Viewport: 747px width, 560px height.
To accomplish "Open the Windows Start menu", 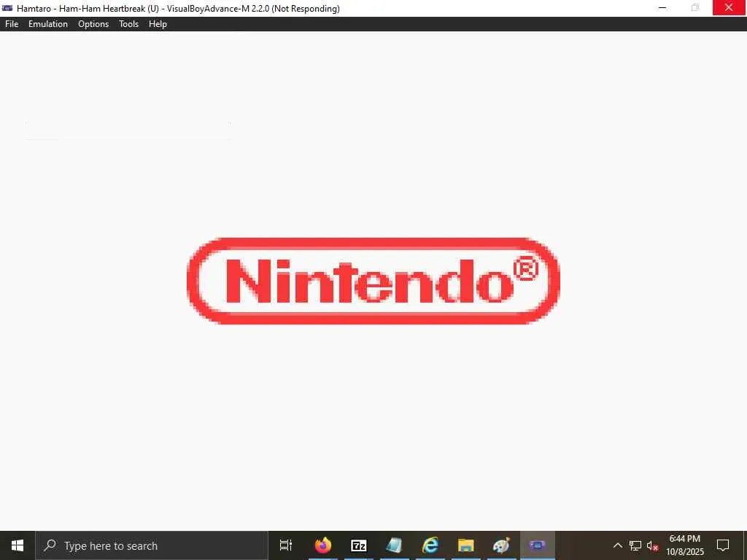I will click(x=18, y=545).
